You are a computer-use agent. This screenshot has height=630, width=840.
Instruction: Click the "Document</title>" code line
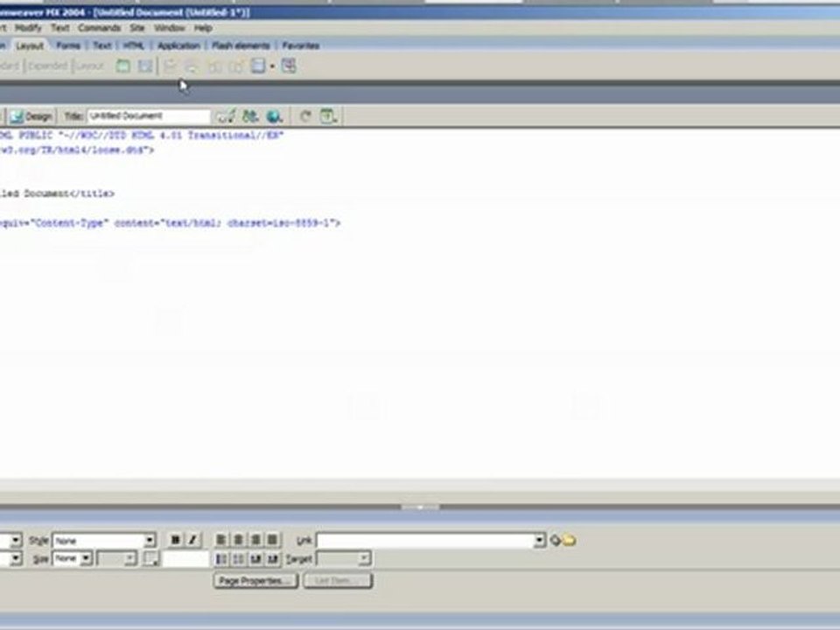57,193
